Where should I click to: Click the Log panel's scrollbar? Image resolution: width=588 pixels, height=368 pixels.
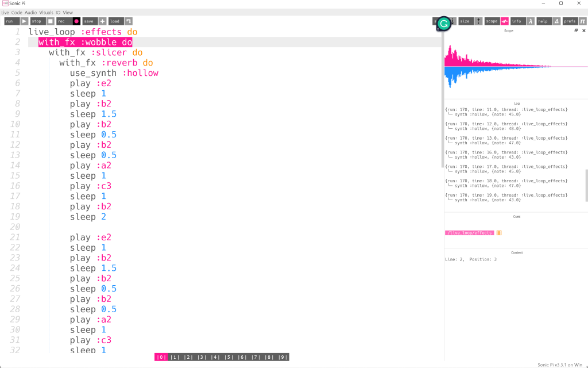tap(586, 186)
